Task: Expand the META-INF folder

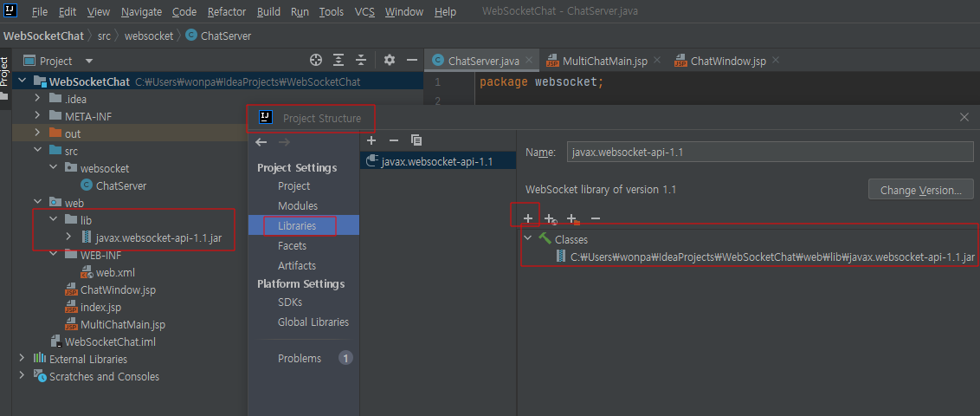Action: point(37,116)
